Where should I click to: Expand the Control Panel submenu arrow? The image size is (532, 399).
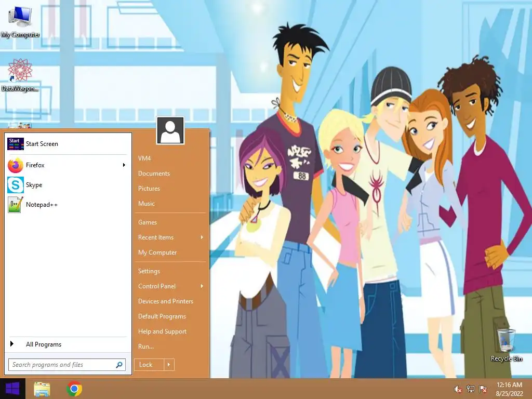202,286
